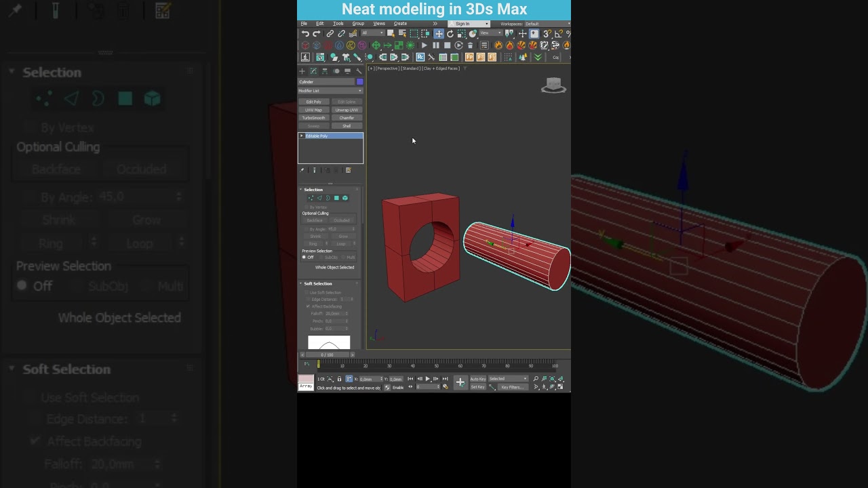Click the Unlink Selection broken-chain icon

pos(341,34)
